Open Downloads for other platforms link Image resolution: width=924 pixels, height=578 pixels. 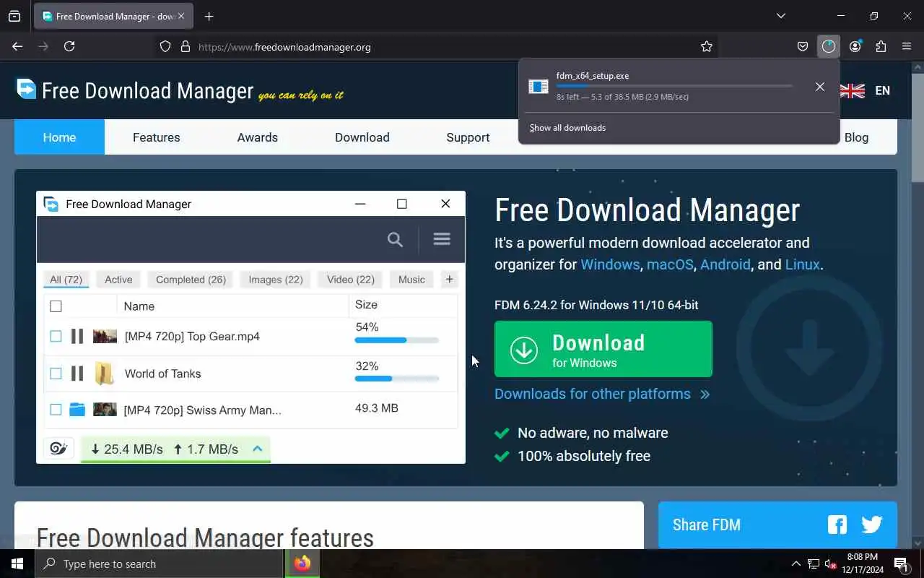point(602,394)
